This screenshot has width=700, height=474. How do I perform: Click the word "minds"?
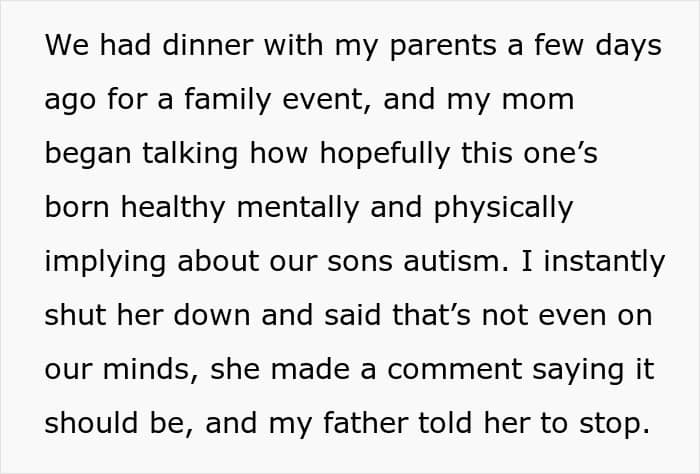pos(146,369)
